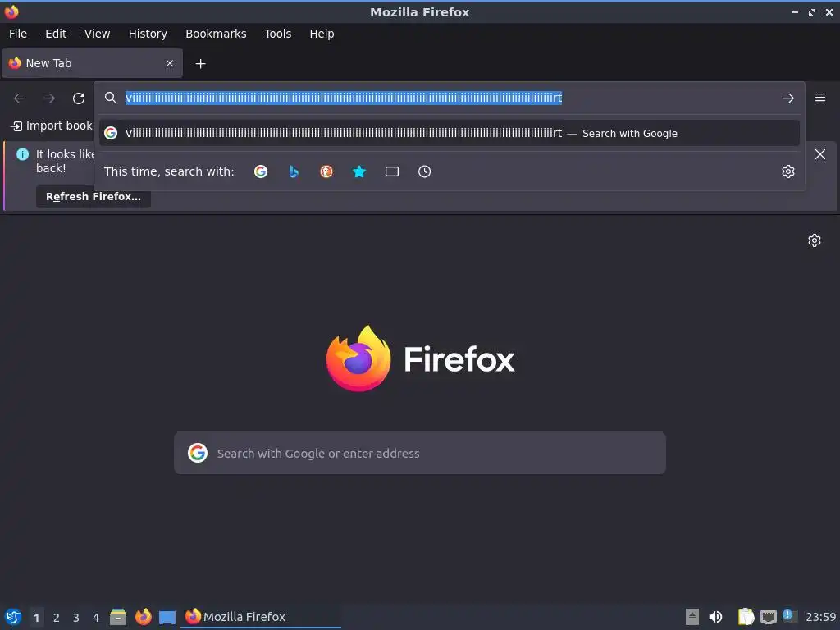Search bookmarks using the star icon
Image resolution: width=840 pixels, height=630 pixels.
click(359, 171)
